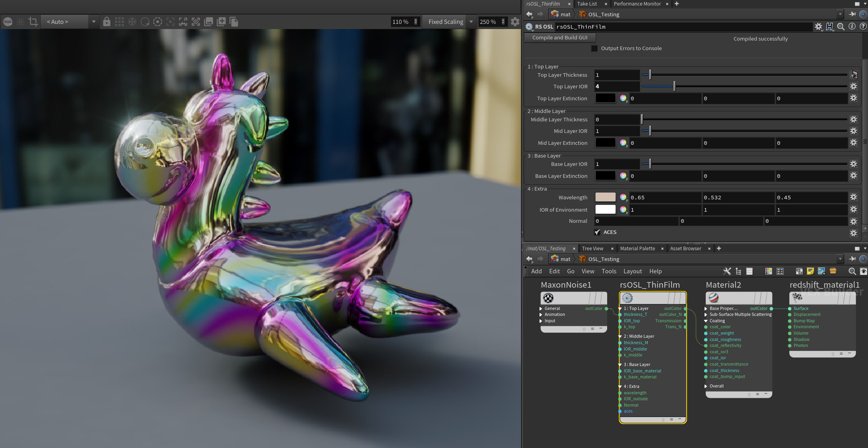
Task: Open the sticky note tool in network toolbar
Action: 810,271
